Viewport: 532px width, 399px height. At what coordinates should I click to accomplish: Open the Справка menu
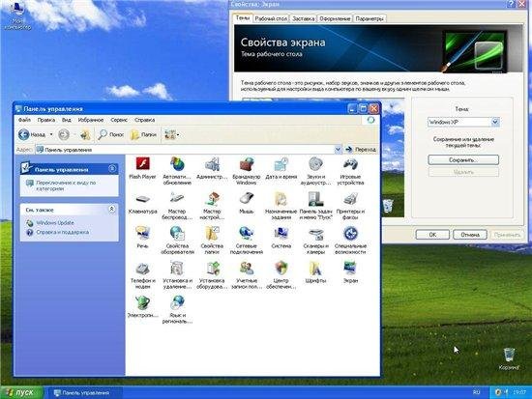145,120
